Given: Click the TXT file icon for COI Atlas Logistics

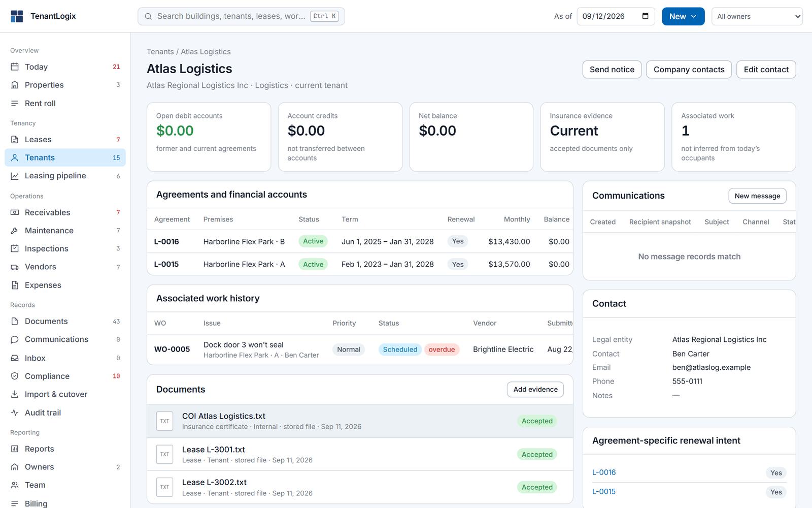Looking at the screenshot, I should pyautogui.click(x=164, y=421).
